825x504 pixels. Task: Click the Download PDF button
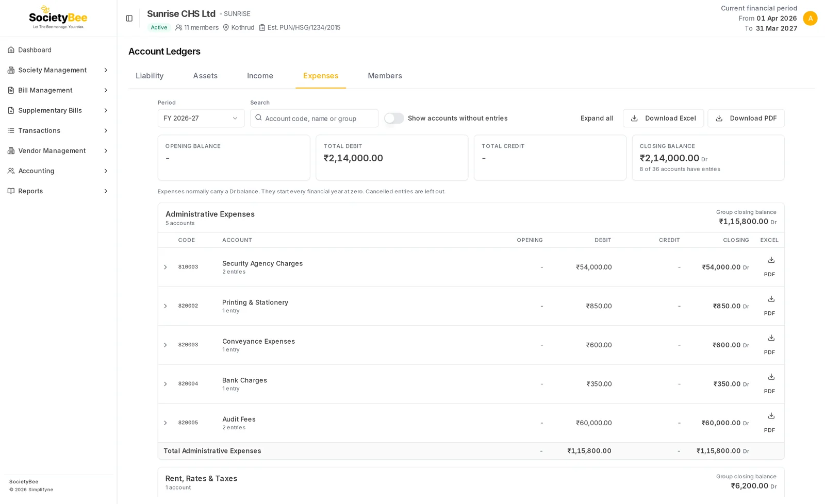(746, 118)
